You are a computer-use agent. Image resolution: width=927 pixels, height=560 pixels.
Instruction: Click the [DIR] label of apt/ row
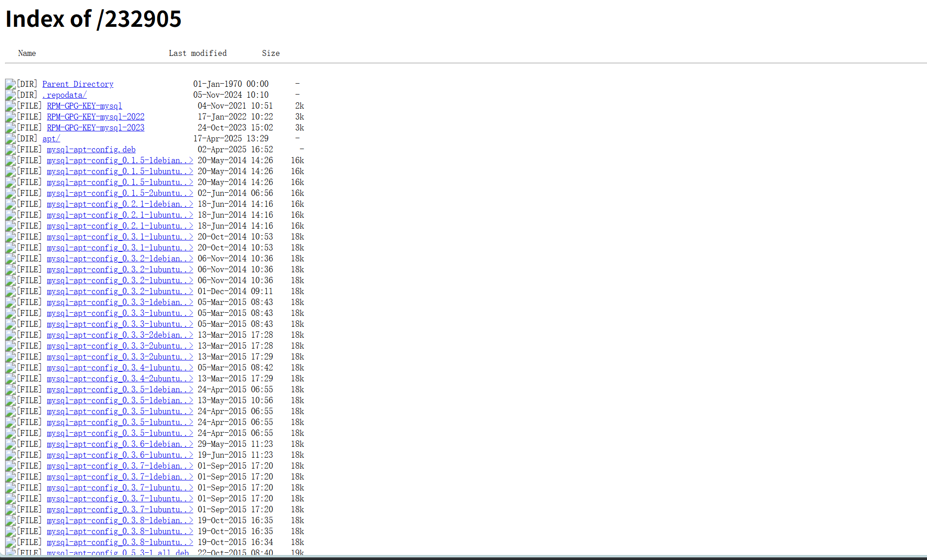tap(27, 139)
